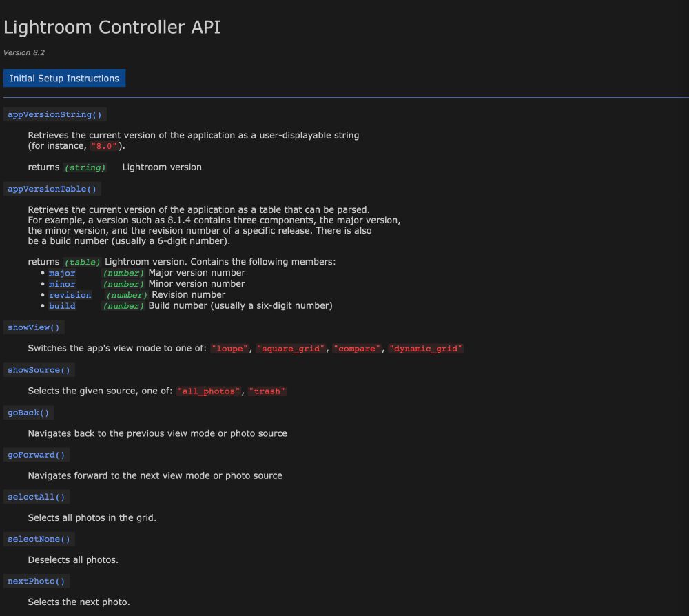Click "Selects all photos in the grid." text
The height and width of the screenshot is (616, 689).
pos(92,517)
